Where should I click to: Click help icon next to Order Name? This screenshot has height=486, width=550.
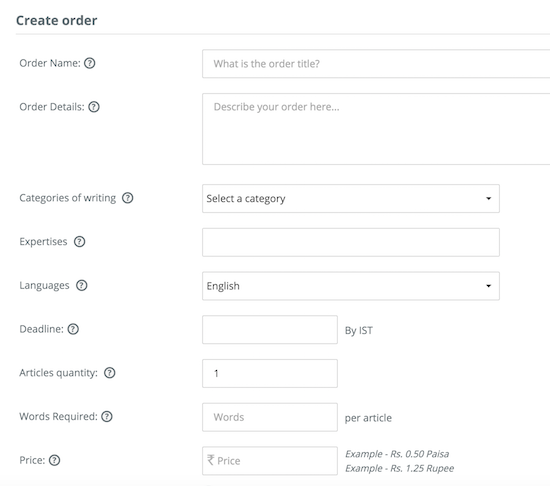click(90, 63)
